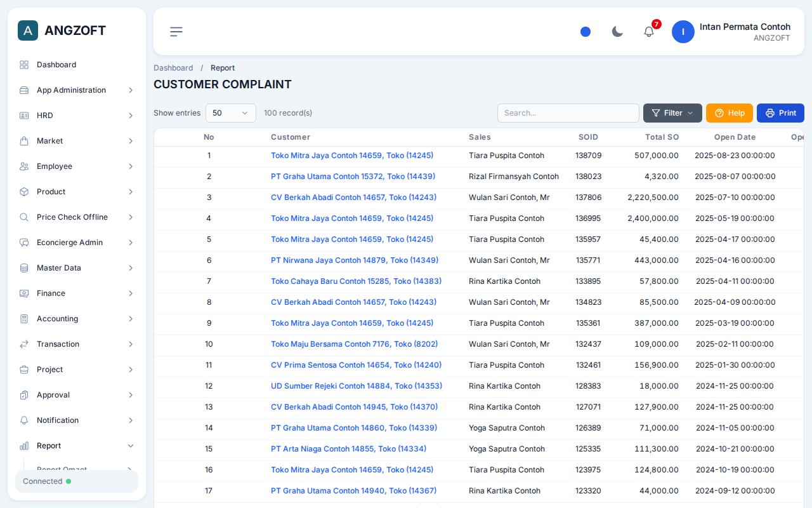Expand the App Administration chevron
This screenshot has width=812, height=508.
pyautogui.click(x=131, y=90)
